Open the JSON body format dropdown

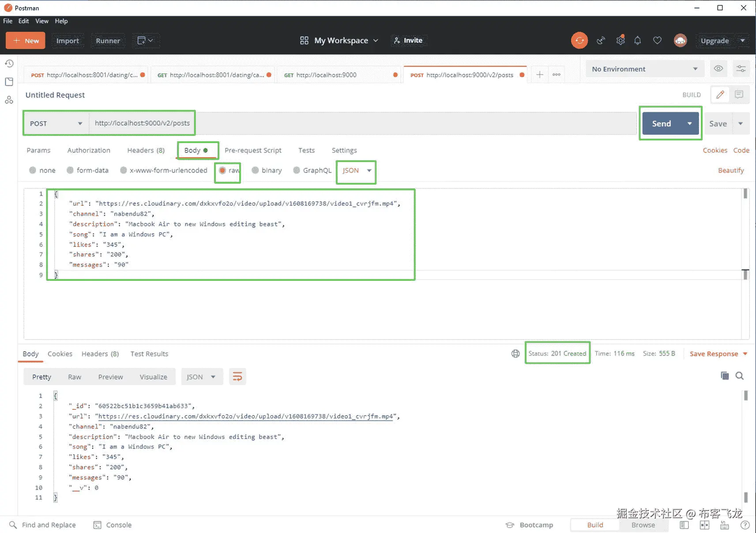tap(357, 170)
